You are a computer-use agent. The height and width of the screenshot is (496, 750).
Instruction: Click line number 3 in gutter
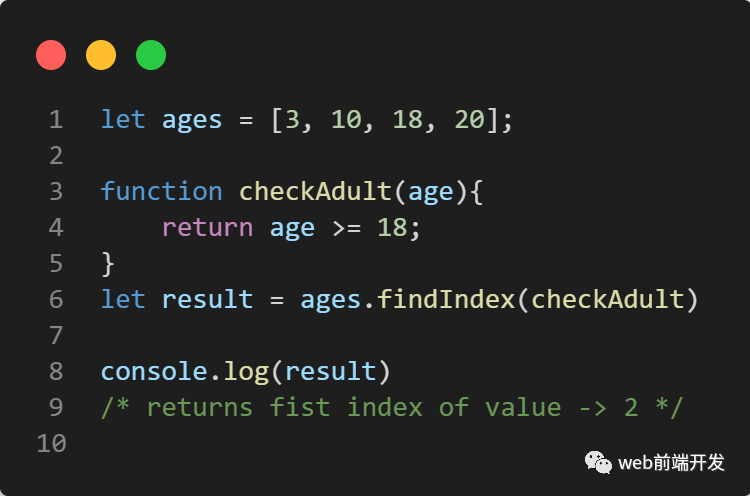pyautogui.click(x=55, y=191)
